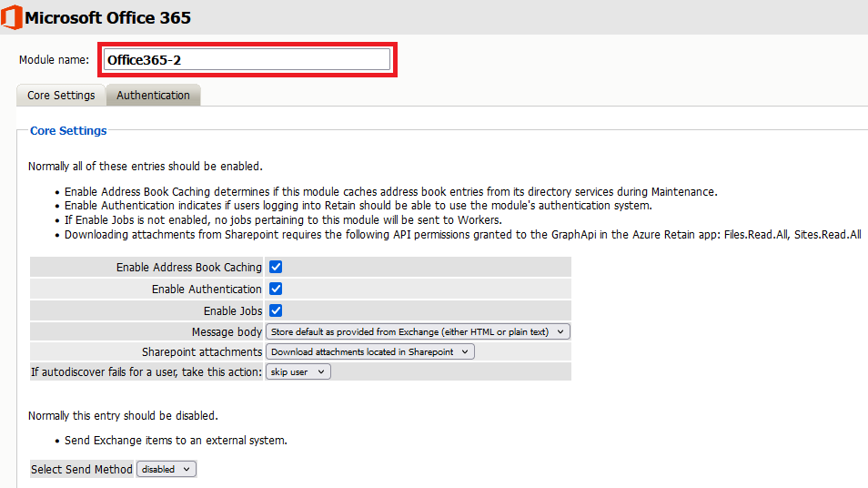Click the Microsoft Office 365 heading
Image resolution: width=868 pixels, height=488 pixels.
(x=107, y=17)
